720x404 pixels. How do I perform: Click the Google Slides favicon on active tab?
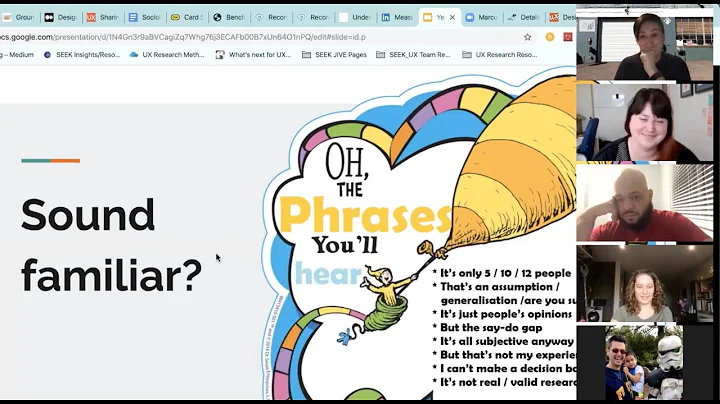tap(428, 17)
